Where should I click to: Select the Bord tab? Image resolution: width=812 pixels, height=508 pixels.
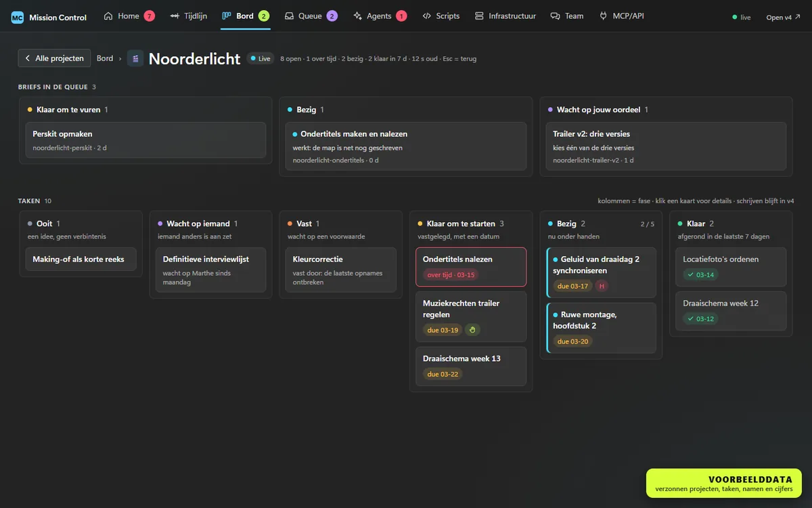(x=246, y=16)
